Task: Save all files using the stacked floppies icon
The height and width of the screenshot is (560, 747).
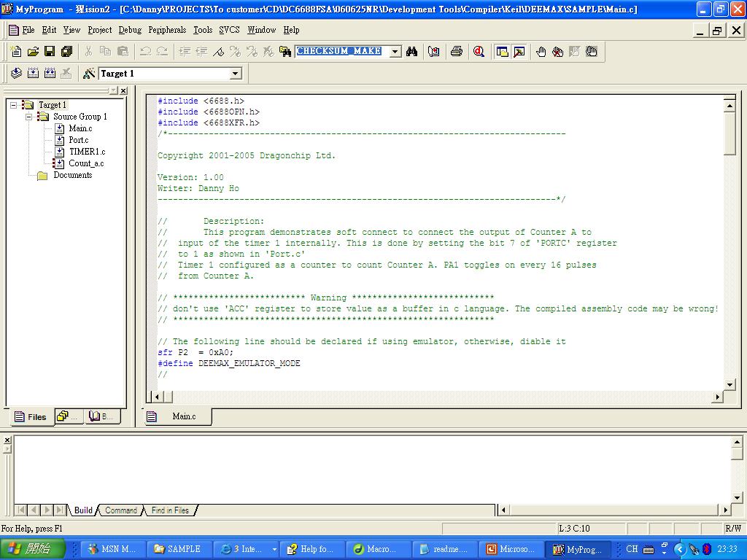Action: (x=66, y=52)
